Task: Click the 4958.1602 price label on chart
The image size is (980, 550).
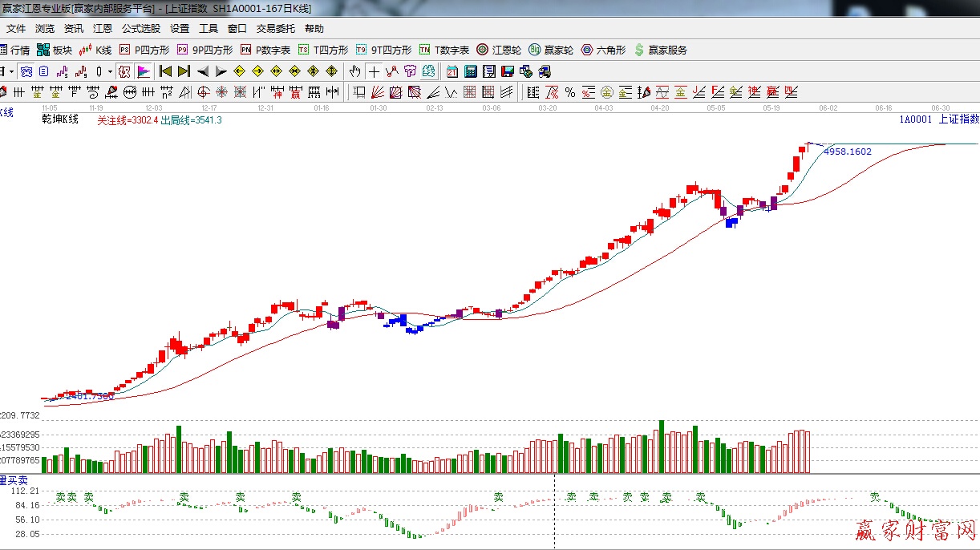Action: [847, 152]
